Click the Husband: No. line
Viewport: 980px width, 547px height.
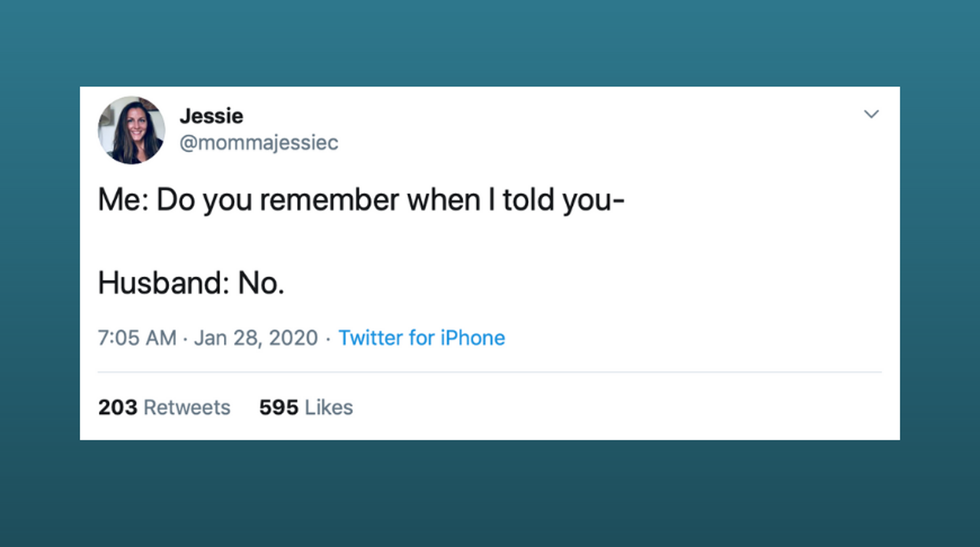191,283
